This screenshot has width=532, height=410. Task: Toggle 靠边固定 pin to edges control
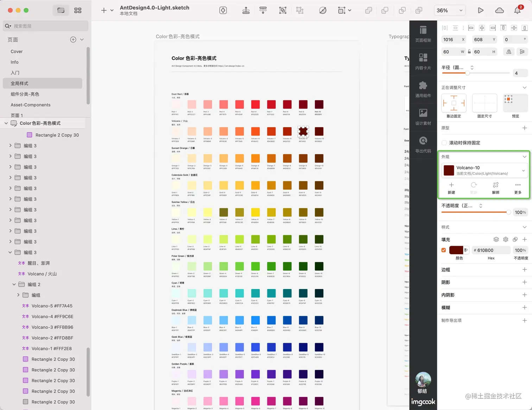tap(454, 103)
